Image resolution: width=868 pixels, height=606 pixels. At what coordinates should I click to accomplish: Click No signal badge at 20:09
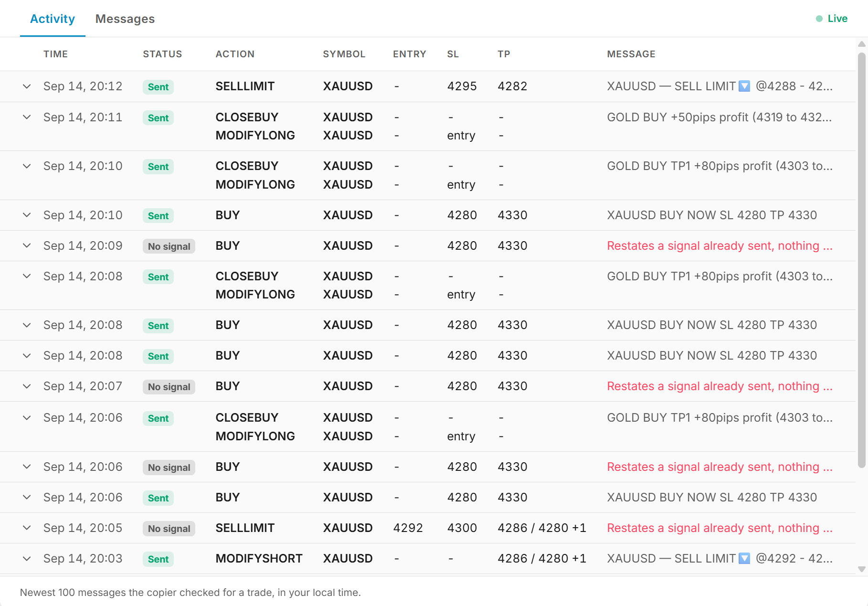(169, 246)
